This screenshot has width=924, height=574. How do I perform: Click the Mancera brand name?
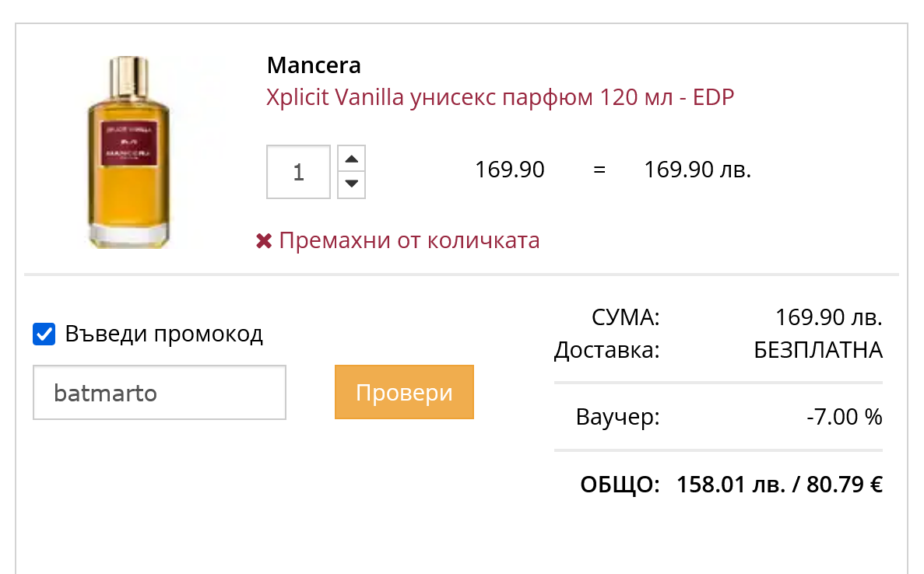[x=314, y=65]
